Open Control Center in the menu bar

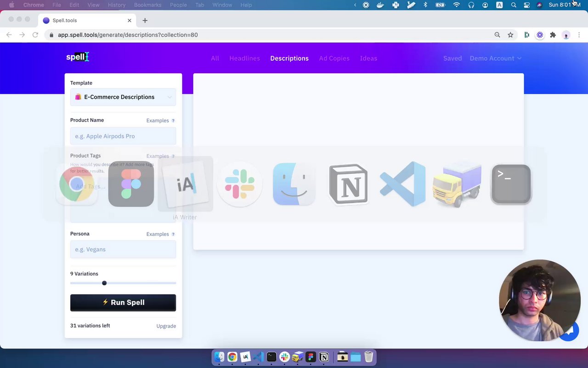coord(527,5)
